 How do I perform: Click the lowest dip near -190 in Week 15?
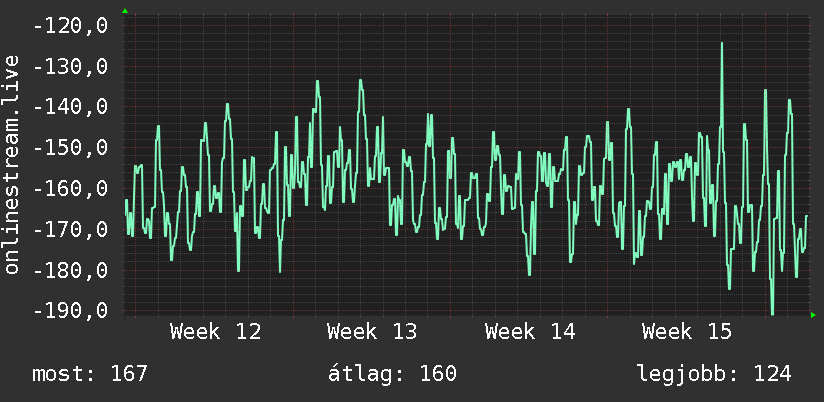point(772,312)
